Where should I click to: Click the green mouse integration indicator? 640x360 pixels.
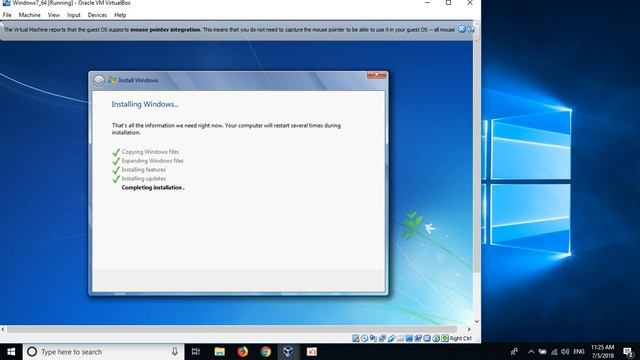coord(436,338)
